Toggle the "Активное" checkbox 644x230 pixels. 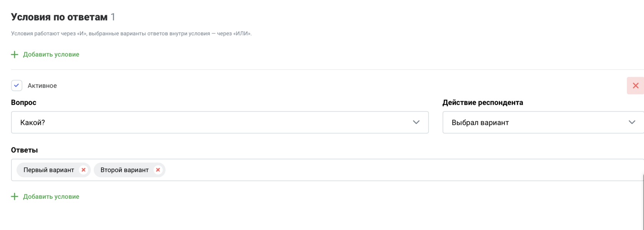[16, 86]
